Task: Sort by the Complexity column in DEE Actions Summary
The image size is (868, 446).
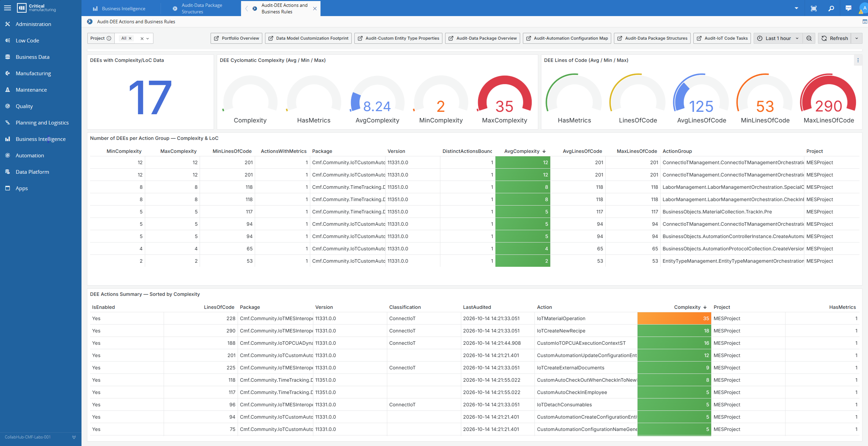Action: tap(687, 307)
